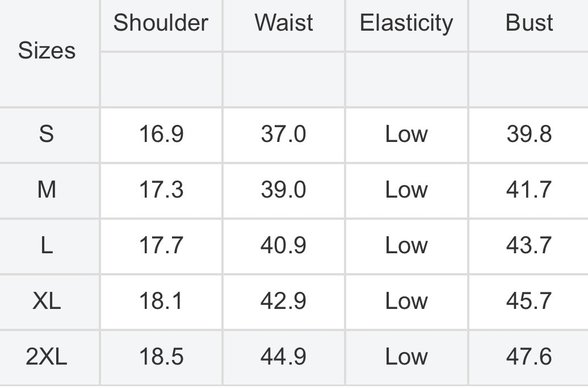The height and width of the screenshot is (389, 588).
Task: Click the 45.7 bust value for XL
Action: coord(529,301)
